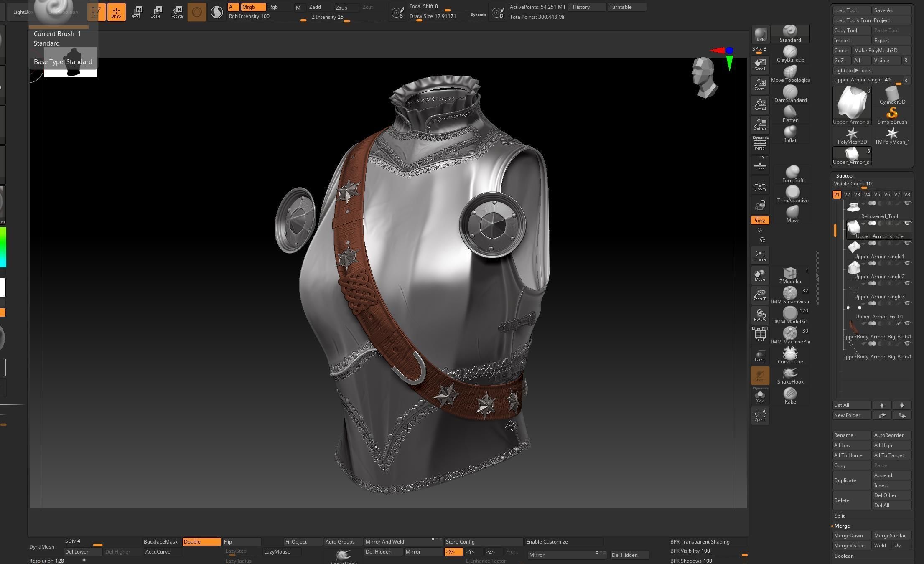The image size is (924, 564).
Task: Toggle Xyz rotation mode
Action: [760, 220]
